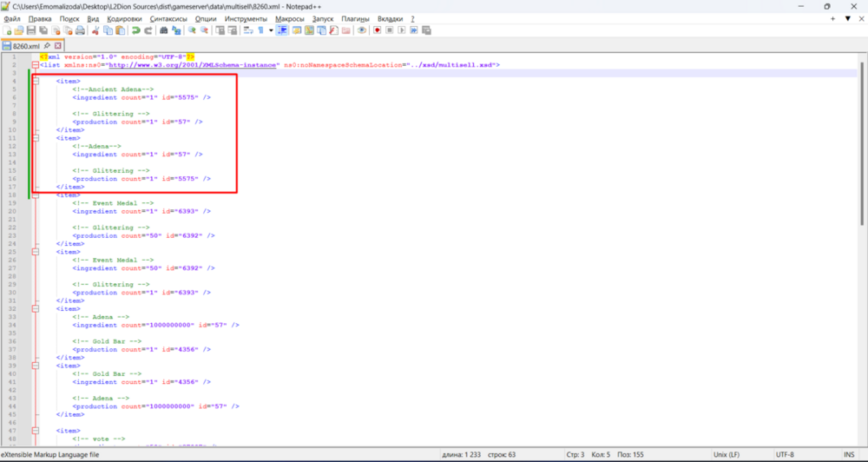Toggle file monitoring eye icon
Image resolution: width=868 pixels, height=462 pixels.
pos(361,30)
